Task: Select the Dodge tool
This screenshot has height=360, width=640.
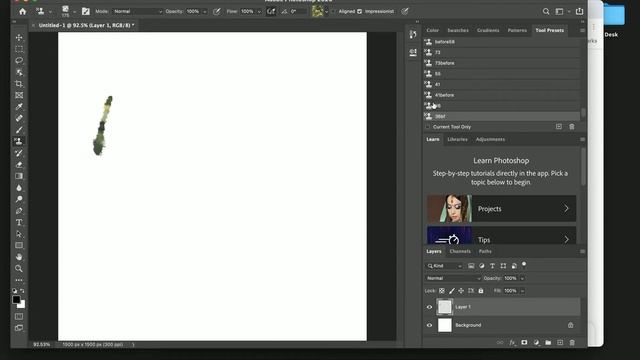Action: pos(19,199)
